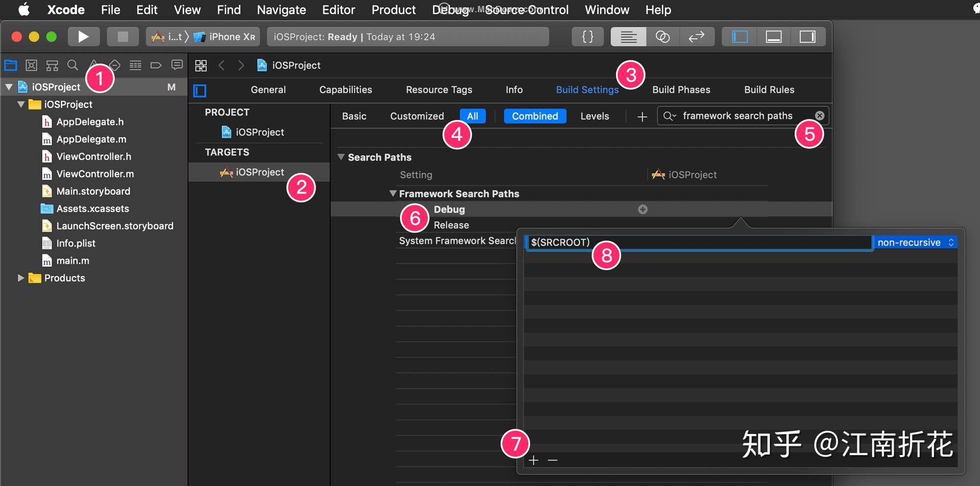
Task: Switch to the Resource Tags tab
Action: [439, 90]
